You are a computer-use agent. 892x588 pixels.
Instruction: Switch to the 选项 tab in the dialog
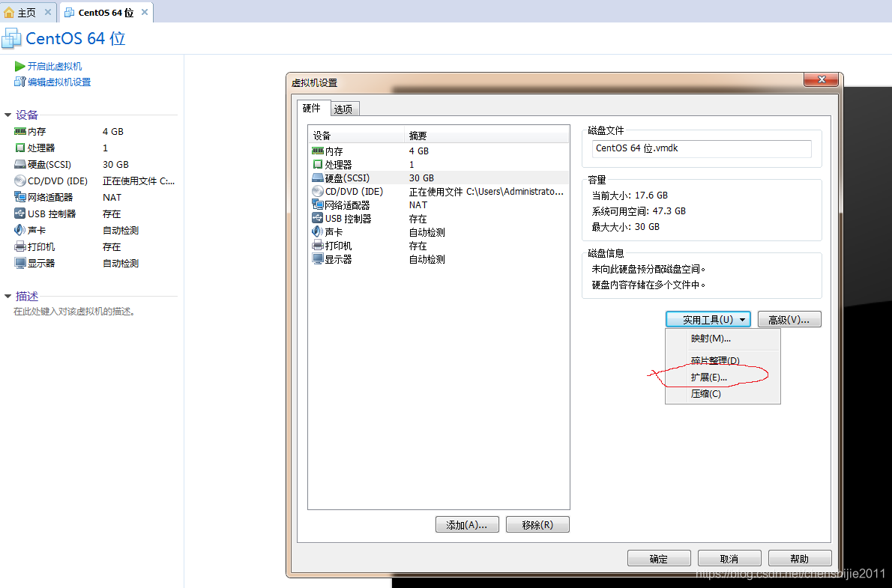point(344,108)
